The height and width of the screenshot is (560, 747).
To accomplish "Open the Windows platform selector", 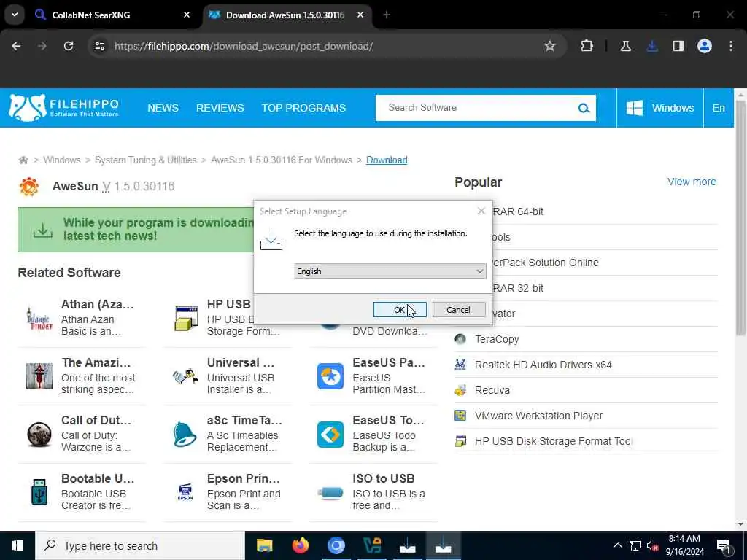I will [x=659, y=108].
